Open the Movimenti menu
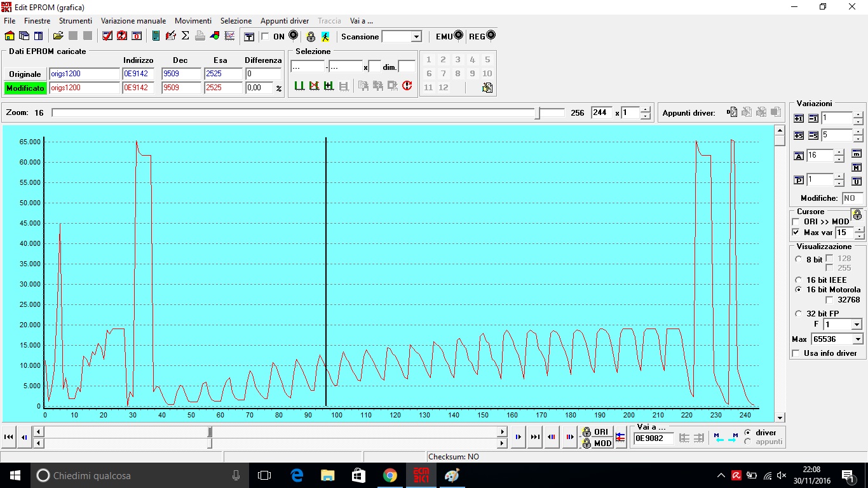 click(x=193, y=21)
